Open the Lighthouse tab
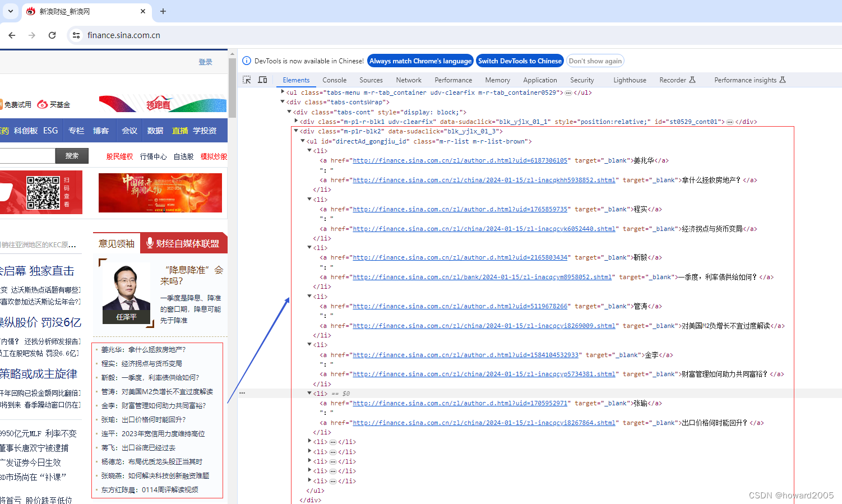Image resolution: width=842 pixels, height=504 pixels. pos(630,80)
